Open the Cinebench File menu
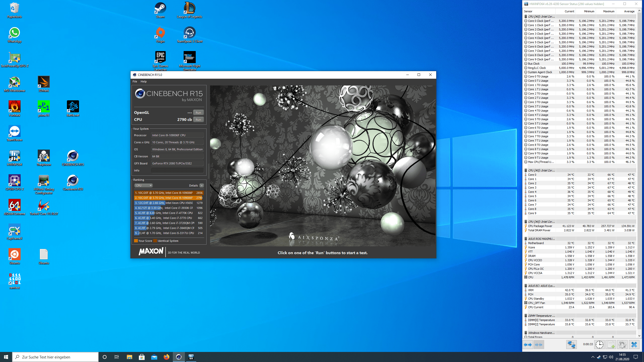This screenshot has width=644, height=362. [x=135, y=81]
